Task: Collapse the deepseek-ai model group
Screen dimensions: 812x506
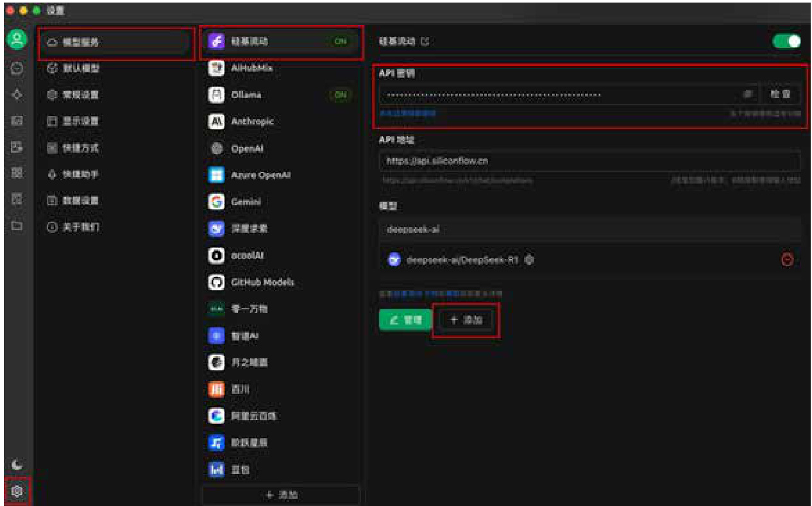Action: click(x=589, y=230)
